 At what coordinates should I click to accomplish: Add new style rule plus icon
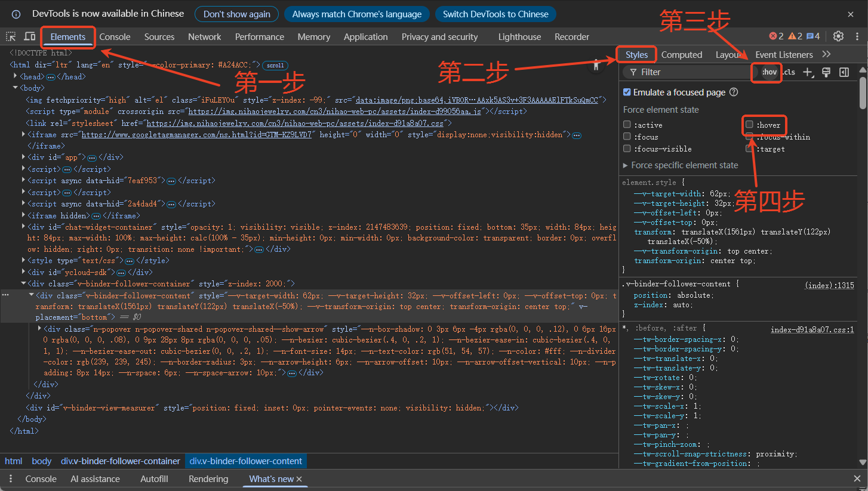[808, 72]
